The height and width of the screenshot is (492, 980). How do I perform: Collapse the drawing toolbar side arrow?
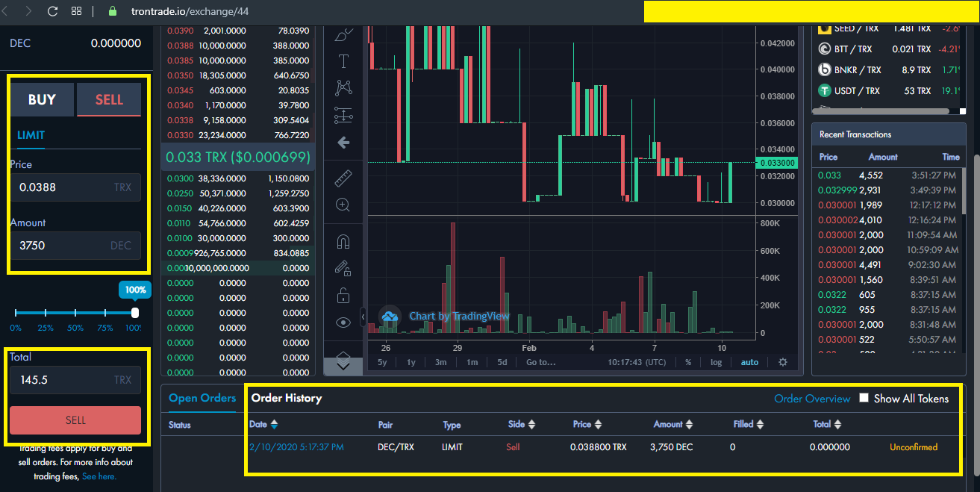click(x=363, y=317)
